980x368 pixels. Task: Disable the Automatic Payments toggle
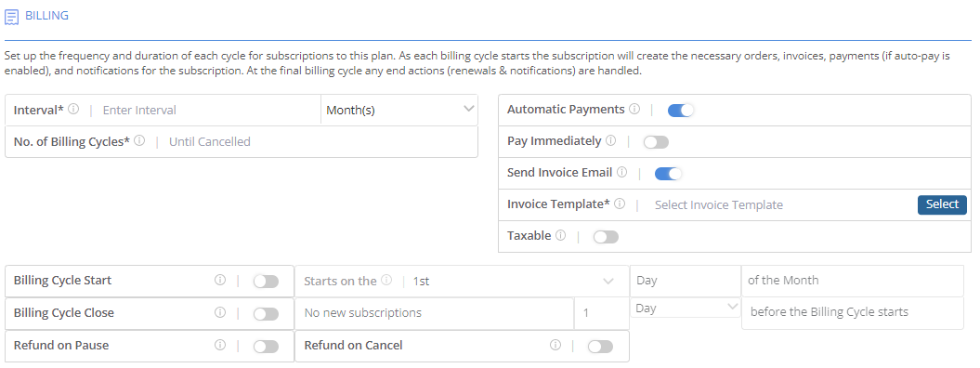pyautogui.click(x=681, y=111)
